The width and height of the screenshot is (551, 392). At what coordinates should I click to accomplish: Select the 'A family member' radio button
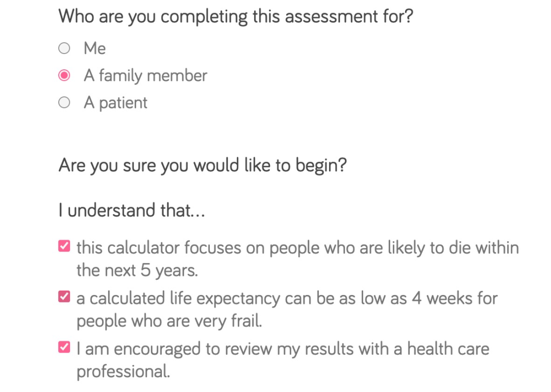point(64,76)
